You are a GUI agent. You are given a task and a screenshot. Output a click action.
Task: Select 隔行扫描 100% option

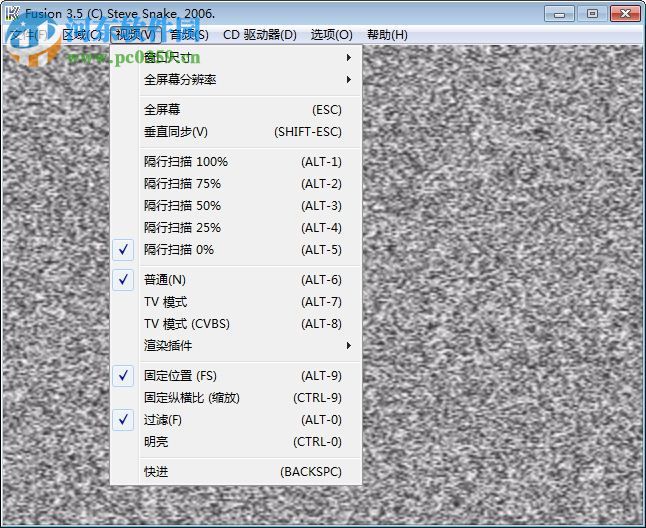236,162
